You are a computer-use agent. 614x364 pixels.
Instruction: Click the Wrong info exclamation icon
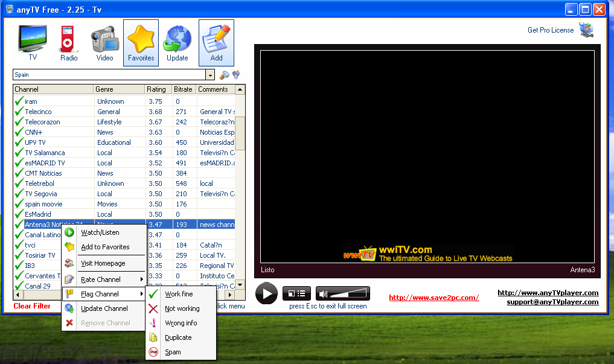[x=153, y=323]
